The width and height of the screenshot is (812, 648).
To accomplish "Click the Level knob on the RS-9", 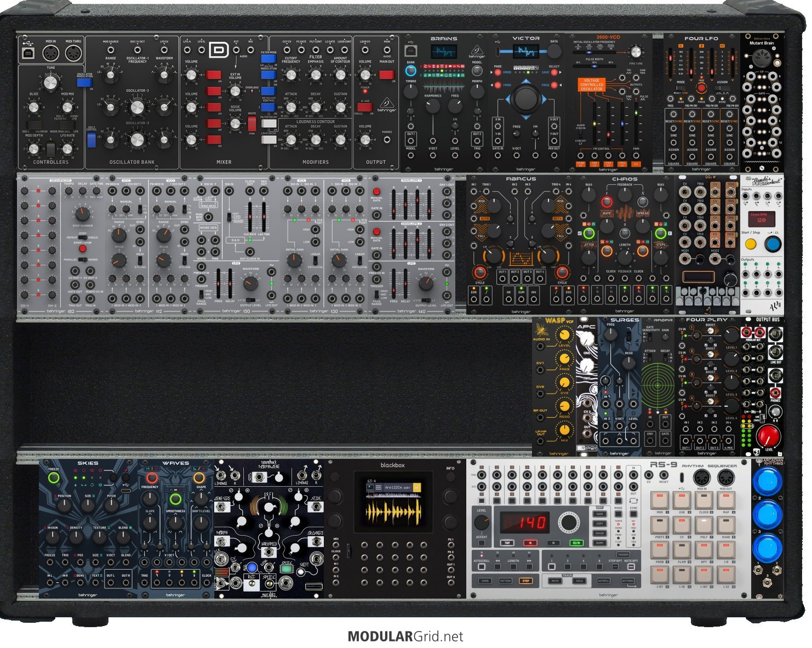I will (x=482, y=522).
